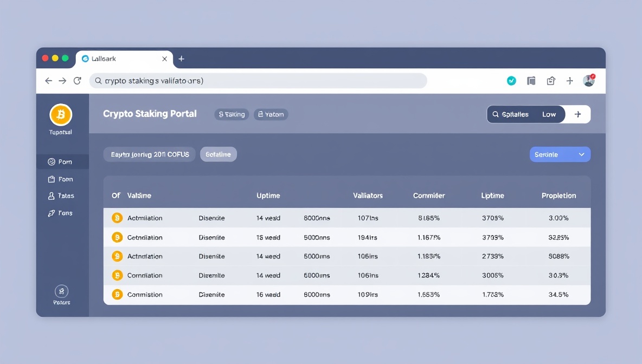Click the browser back arrow
Image resolution: width=642 pixels, height=364 pixels.
[x=48, y=81]
